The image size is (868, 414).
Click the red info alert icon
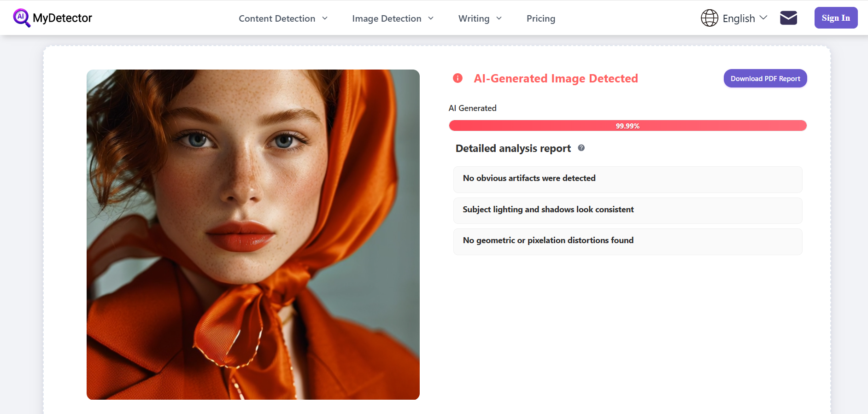coord(457,78)
